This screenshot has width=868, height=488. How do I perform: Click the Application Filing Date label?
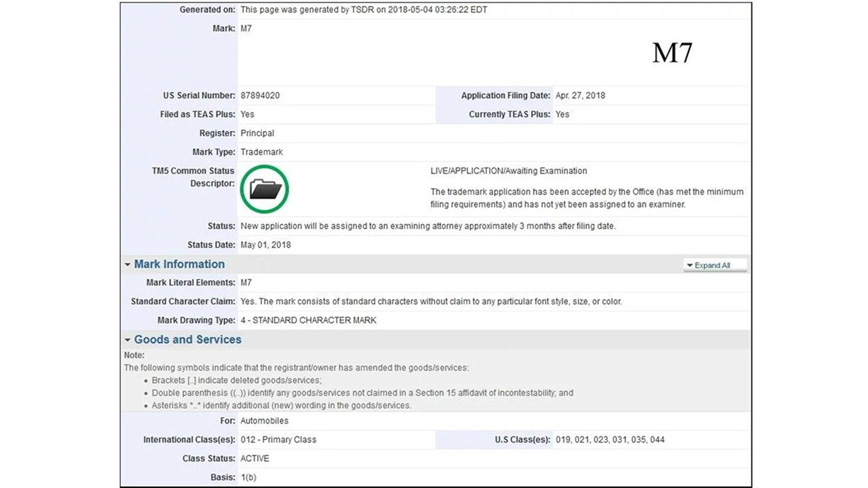(506, 95)
